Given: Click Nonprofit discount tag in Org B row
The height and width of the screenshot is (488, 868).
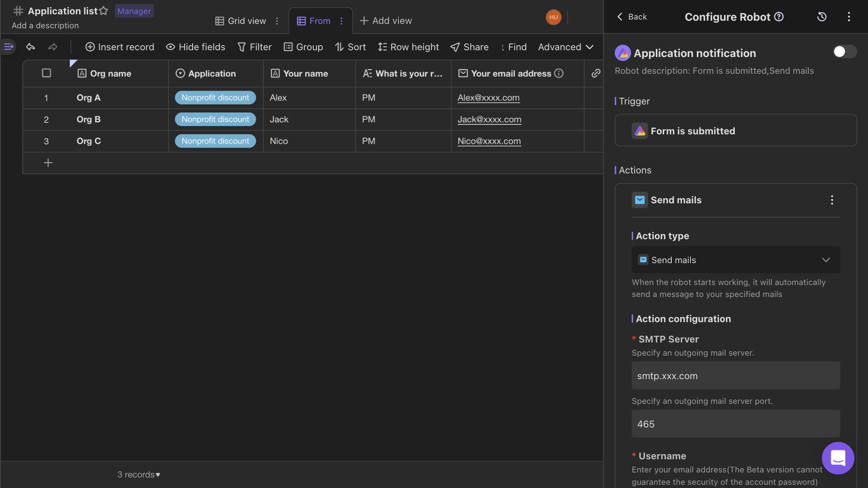Looking at the screenshot, I should 215,119.
